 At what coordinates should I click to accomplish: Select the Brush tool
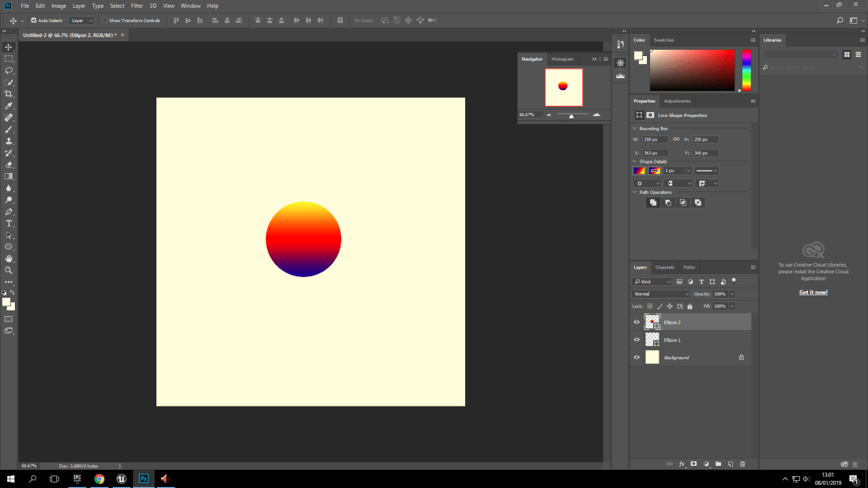9,130
